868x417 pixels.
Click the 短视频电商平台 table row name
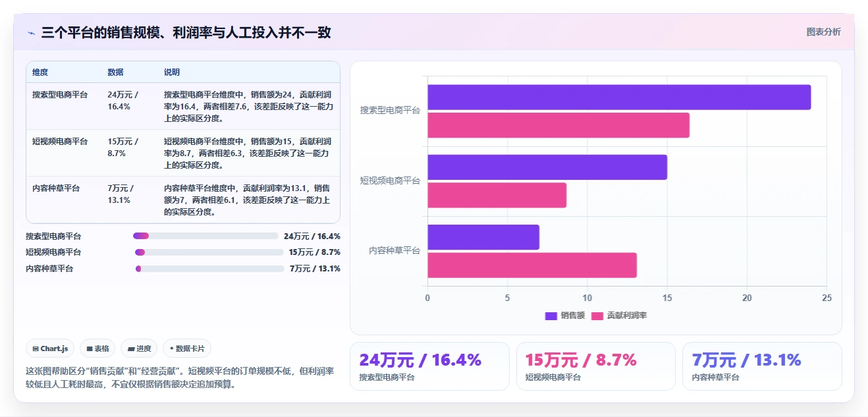60,141
